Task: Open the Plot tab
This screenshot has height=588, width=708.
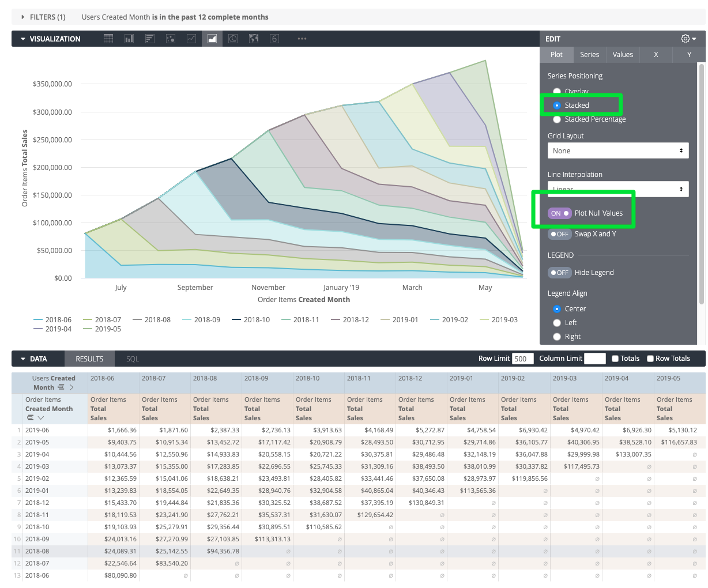Action: pyautogui.click(x=556, y=55)
